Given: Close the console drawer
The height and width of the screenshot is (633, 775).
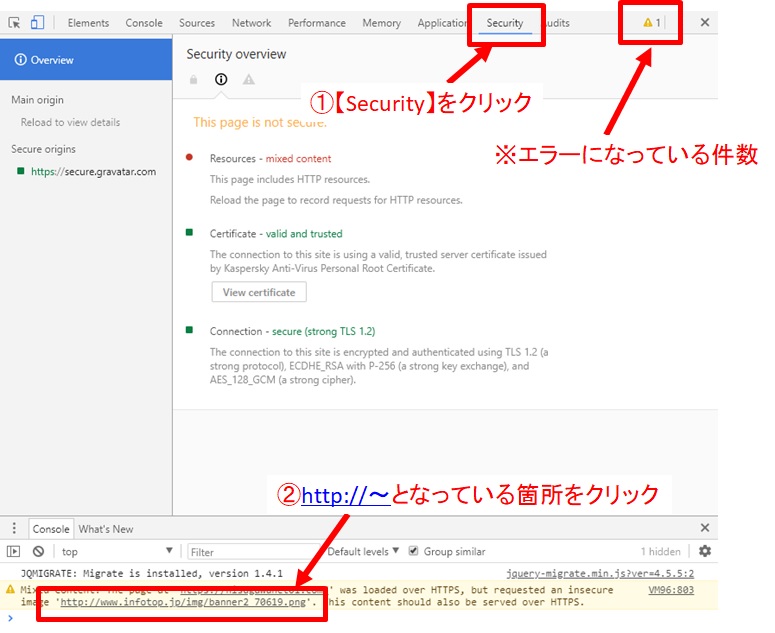Looking at the screenshot, I should (x=705, y=528).
